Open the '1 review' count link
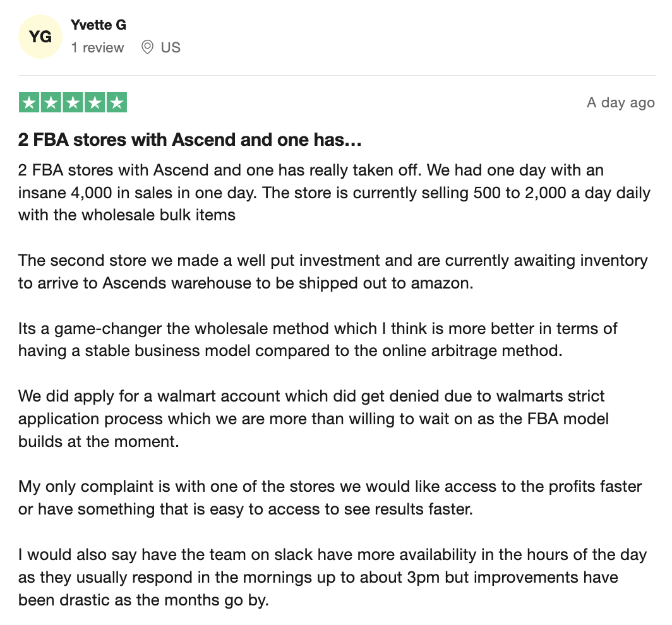The width and height of the screenshot is (672, 625). click(97, 47)
